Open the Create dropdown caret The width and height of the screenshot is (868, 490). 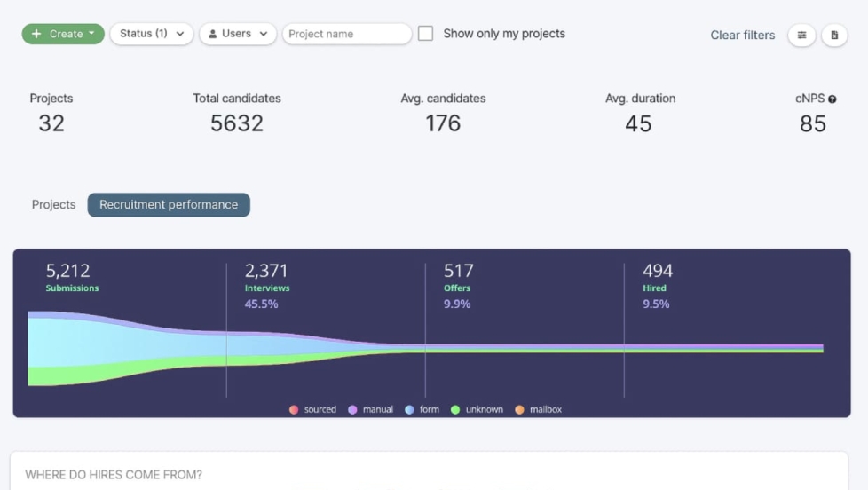[91, 34]
